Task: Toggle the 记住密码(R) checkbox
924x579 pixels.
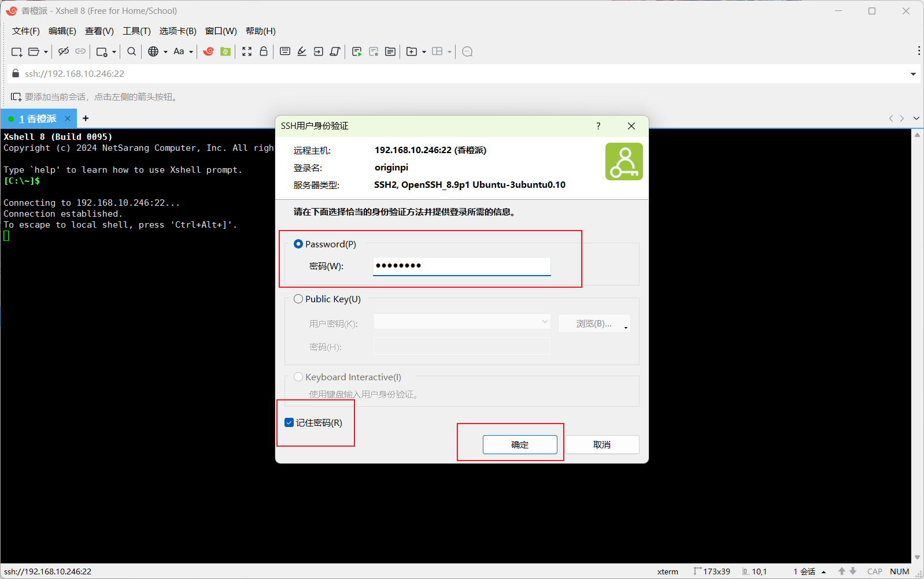Action: click(x=289, y=422)
